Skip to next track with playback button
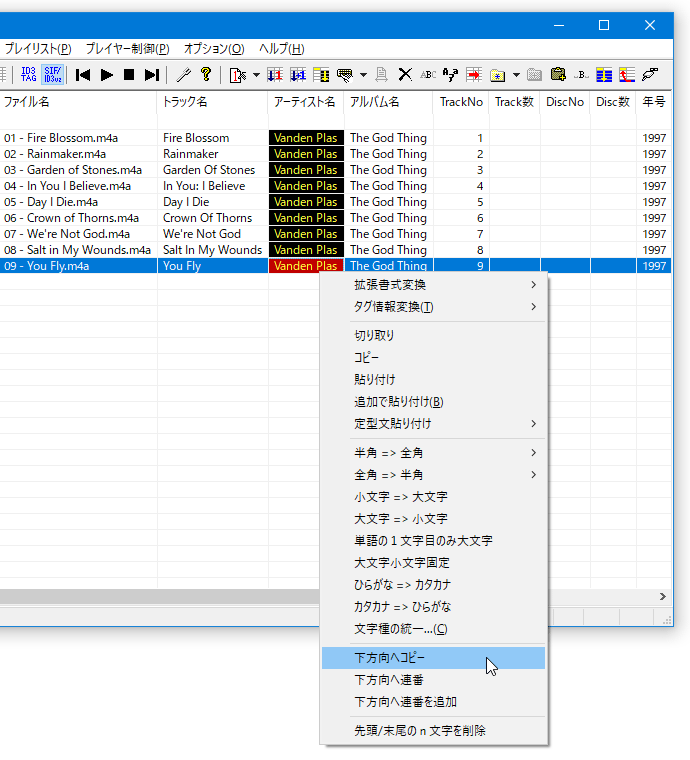The width and height of the screenshot is (690, 760). [x=152, y=75]
